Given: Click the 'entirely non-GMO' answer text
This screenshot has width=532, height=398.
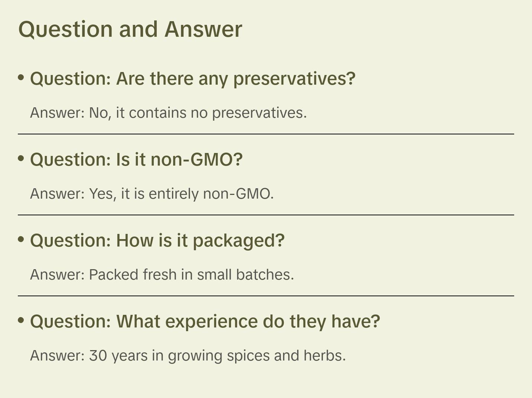Looking at the screenshot, I should tap(152, 194).
